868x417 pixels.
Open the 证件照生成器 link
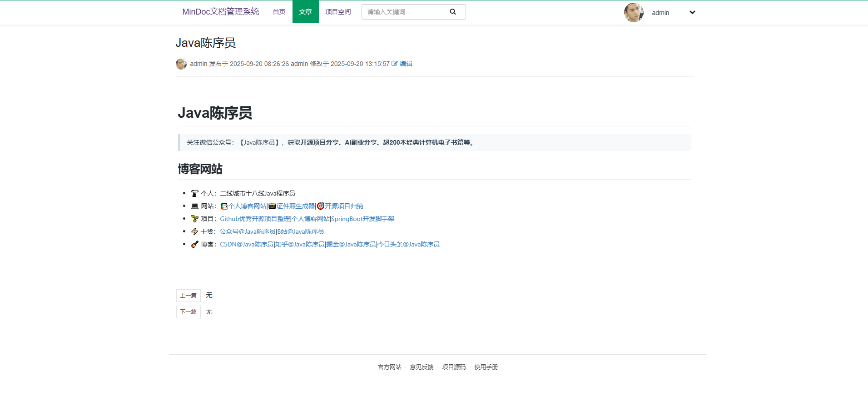coord(296,206)
